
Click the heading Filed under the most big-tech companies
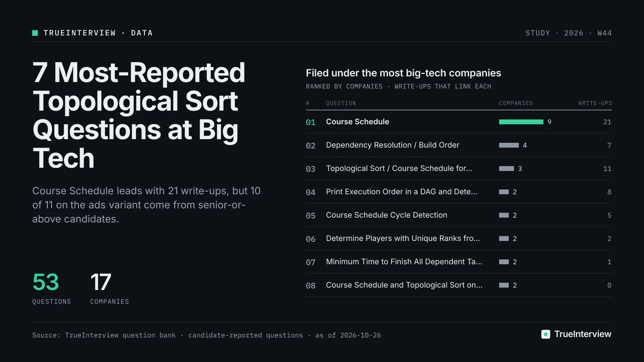403,73
